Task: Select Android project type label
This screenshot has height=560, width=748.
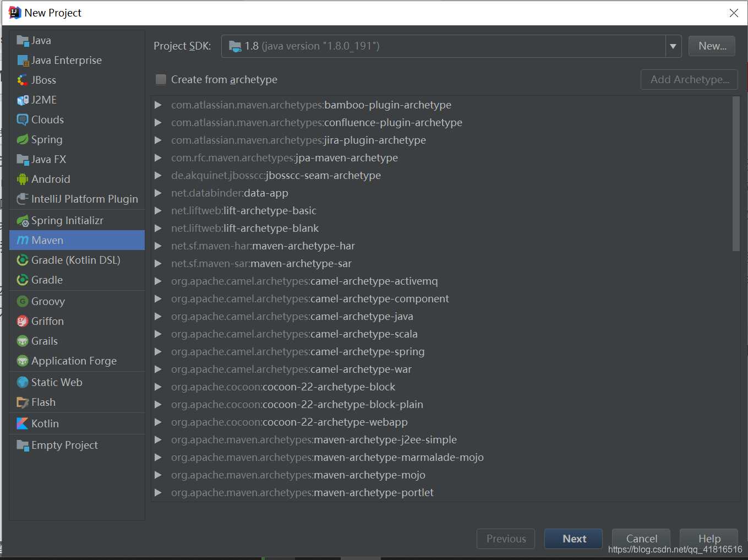Action: pos(51,179)
